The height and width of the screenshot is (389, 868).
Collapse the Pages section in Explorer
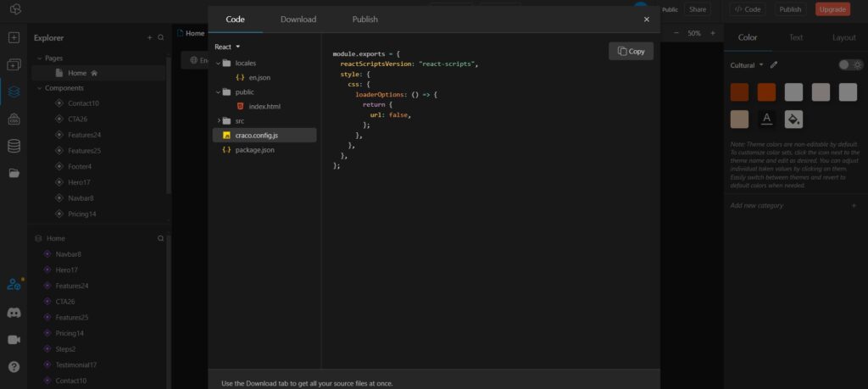click(39, 58)
